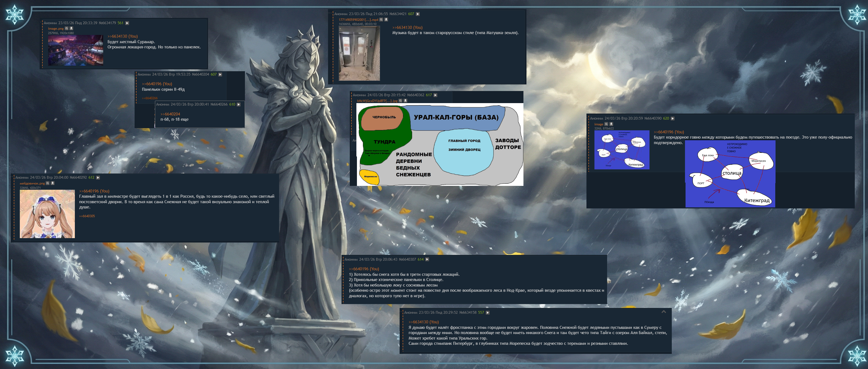
Task: Click search icon beside the .mp4 file
Action: 381,20
